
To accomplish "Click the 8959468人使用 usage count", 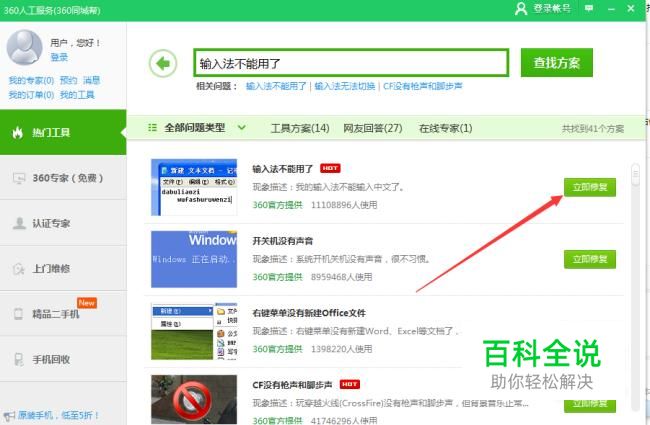I will tap(342, 277).
